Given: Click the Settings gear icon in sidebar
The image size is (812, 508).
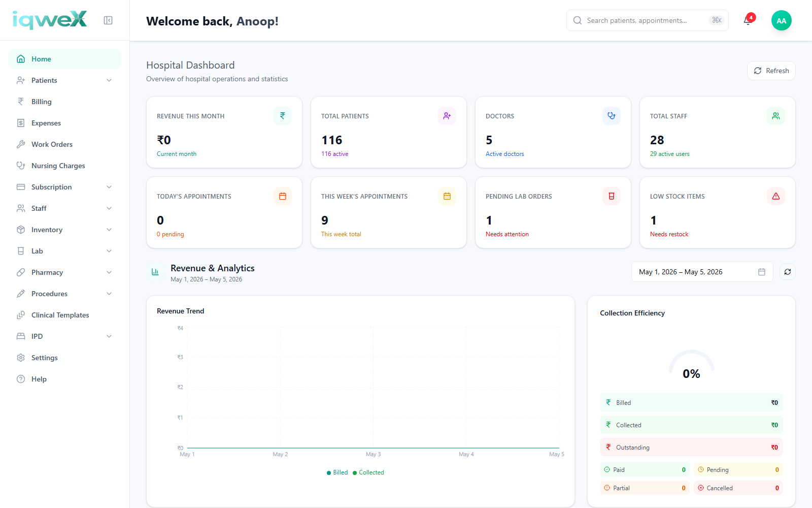Looking at the screenshot, I should 21,358.
